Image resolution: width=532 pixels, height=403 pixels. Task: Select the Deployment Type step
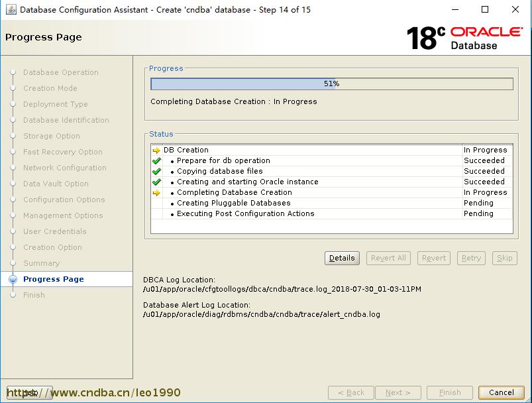(56, 104)
